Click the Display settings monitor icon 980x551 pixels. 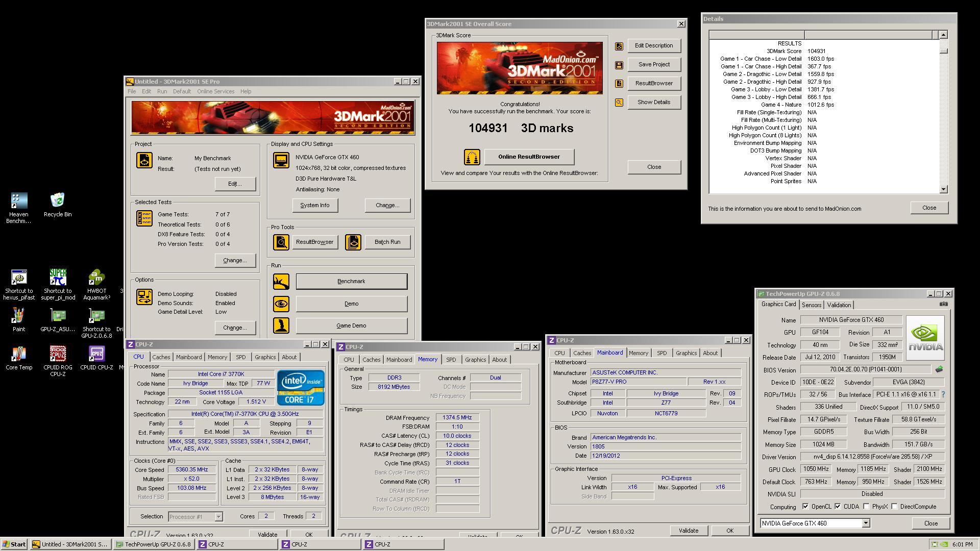281,160
